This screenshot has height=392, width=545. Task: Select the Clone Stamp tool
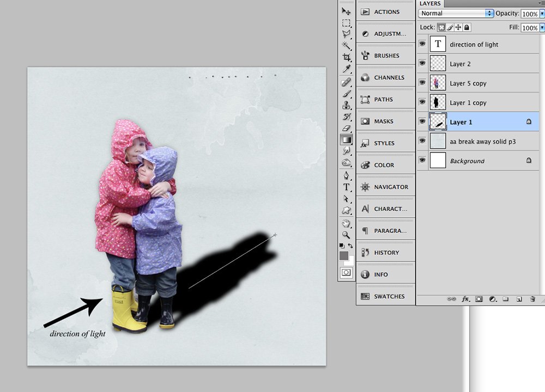346,105
